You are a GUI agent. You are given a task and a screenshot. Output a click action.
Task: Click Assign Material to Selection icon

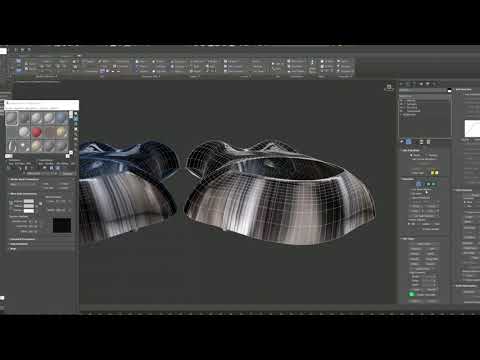click(x=20, y=169)
